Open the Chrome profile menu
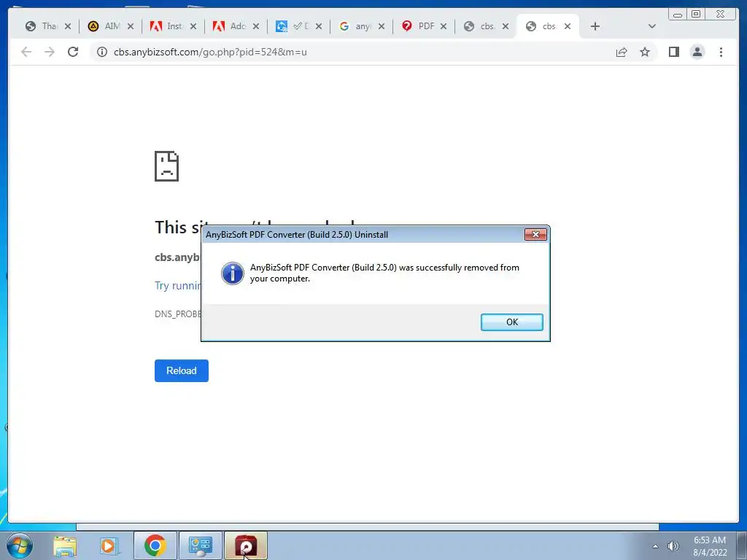Image resolution: width=747 pixels, height=560 pixels. [x=697, y=52]
